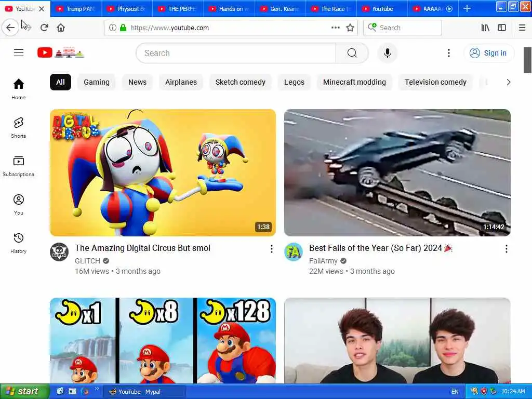The height and width of the screenshot is (399, 532).
Task: Click the page vertical scrollbar thumb
Action: point(527,60)
